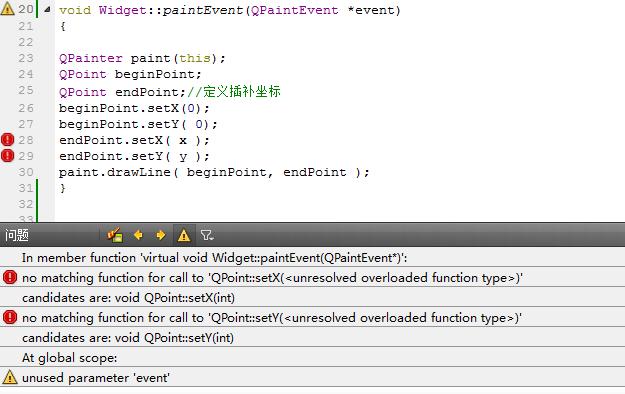Place cursor on 'QPainter paint(this);' line

click(x=142, y=59)
